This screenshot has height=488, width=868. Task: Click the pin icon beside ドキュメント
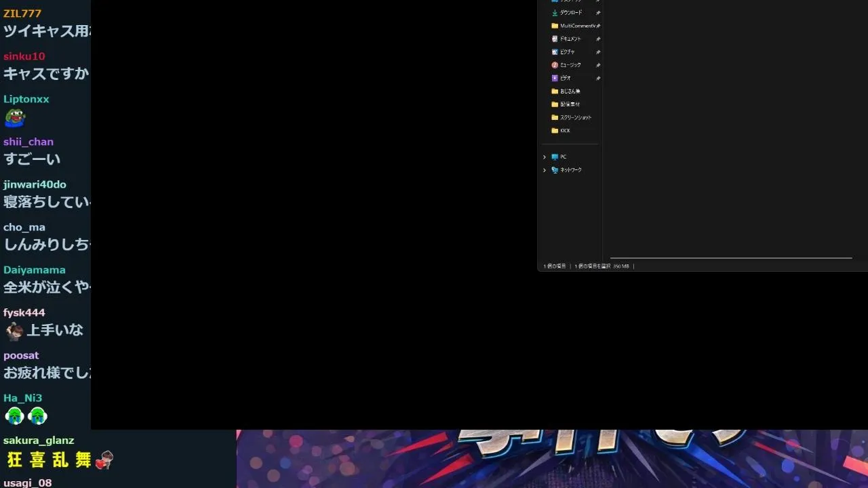[598, 39]
